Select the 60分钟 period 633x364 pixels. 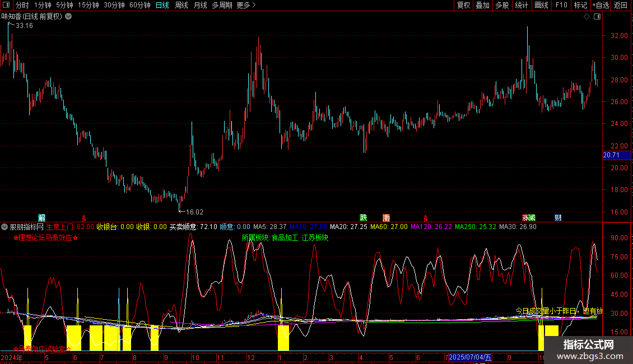pyautogui.click(x=139, y=5)
